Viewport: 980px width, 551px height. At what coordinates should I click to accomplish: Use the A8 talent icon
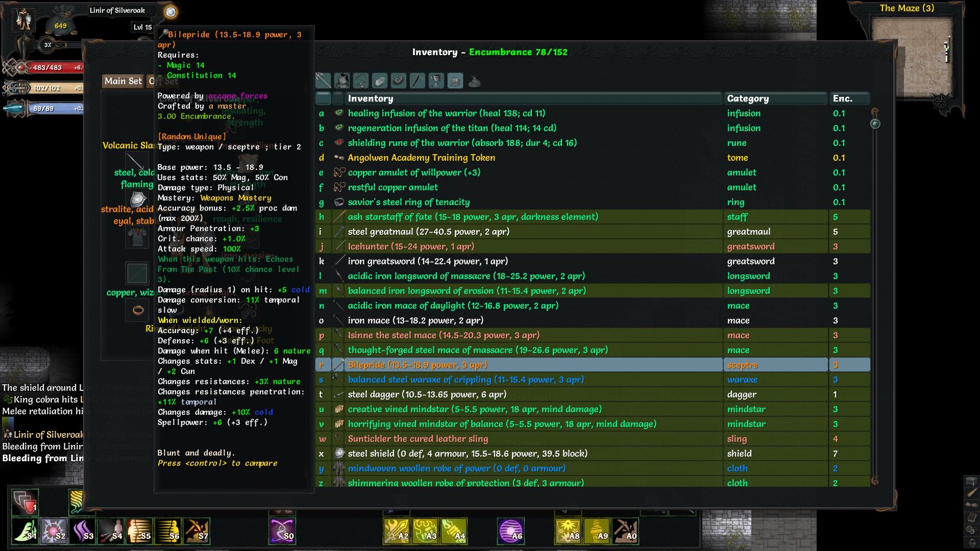[568, 531]
